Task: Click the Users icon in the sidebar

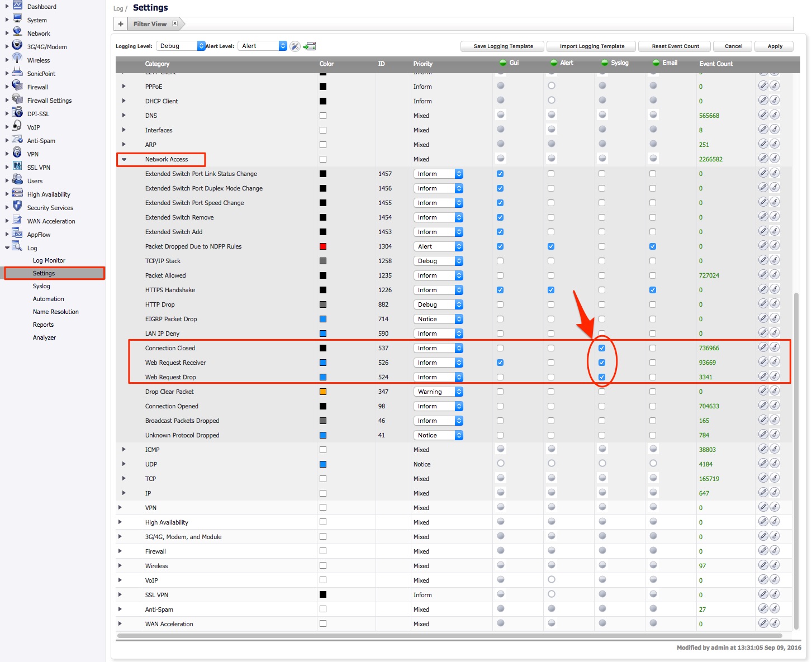Action: click(x=17, y=180)
